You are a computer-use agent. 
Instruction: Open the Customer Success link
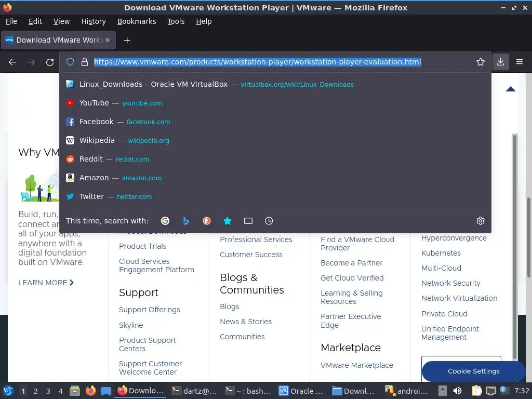[251, 255]
